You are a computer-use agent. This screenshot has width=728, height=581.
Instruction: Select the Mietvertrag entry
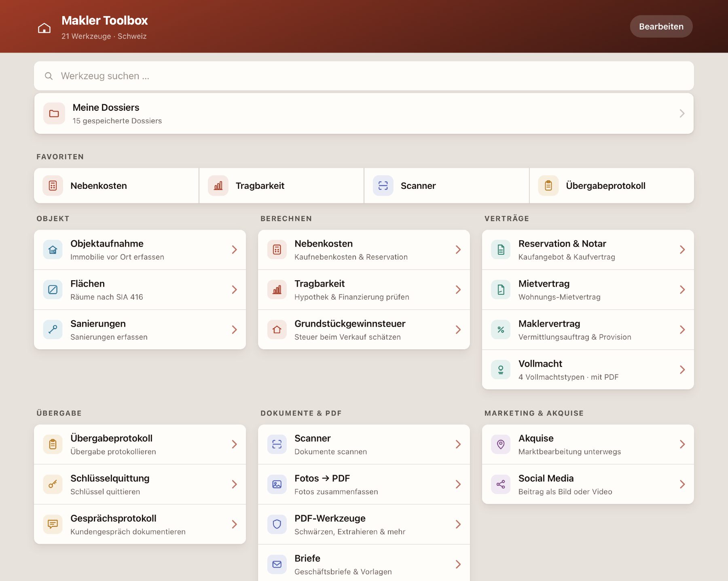click(x=588, y=290)
